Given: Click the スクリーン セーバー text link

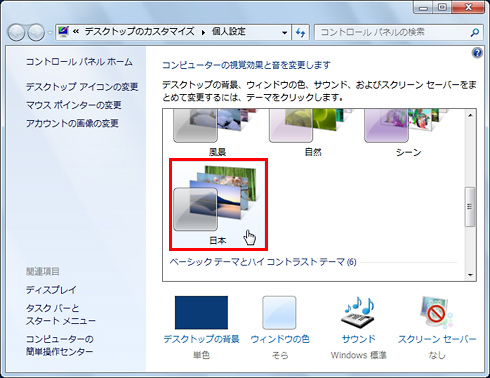Looking at the screenshot, I should tap(437, 339).
